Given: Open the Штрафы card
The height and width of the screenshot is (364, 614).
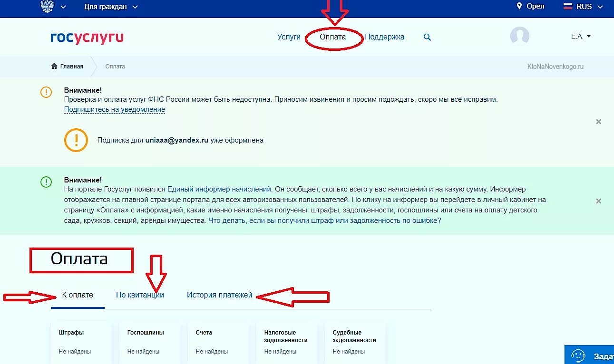Looking at the screenshot, I should (81, 343).
